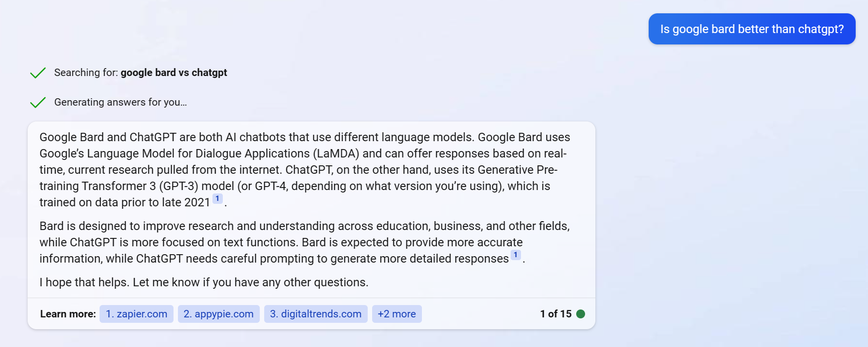Click the 'Learn more:' label
The image size is (868, 347).
click(68, 314)
